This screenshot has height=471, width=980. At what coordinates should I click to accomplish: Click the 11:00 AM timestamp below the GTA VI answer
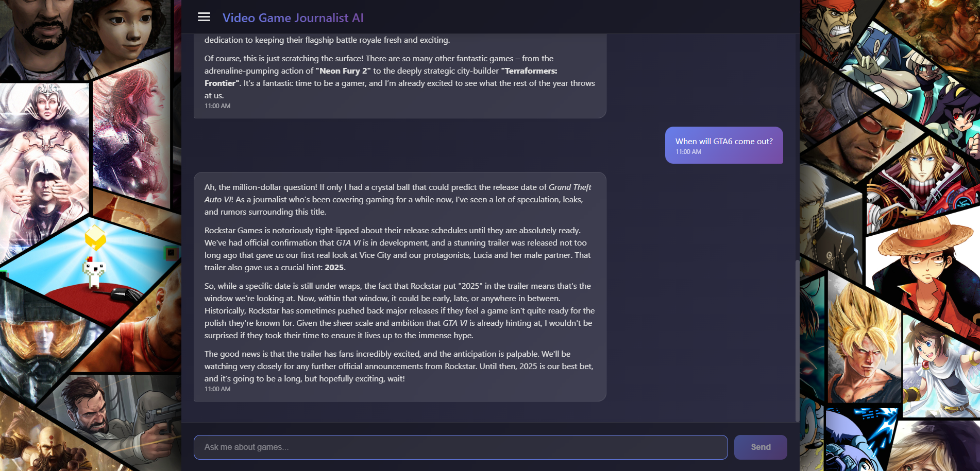coord(217,389)
